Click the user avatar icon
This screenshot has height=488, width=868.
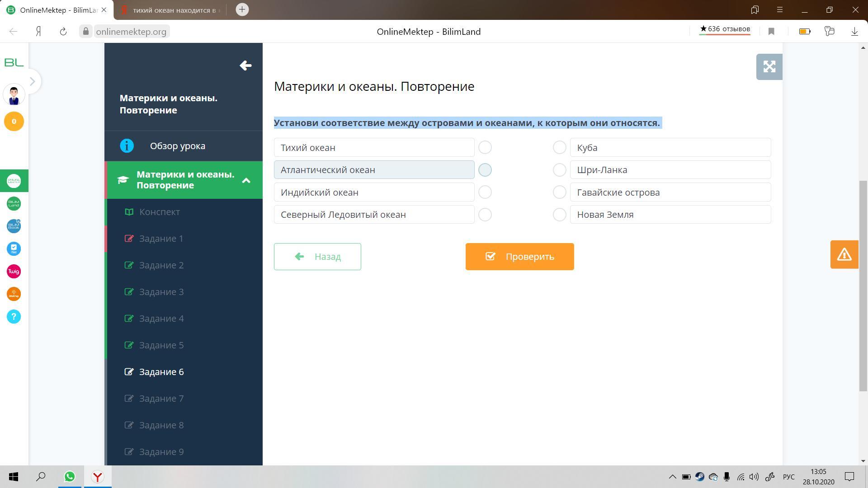click(x=14, y=95)
